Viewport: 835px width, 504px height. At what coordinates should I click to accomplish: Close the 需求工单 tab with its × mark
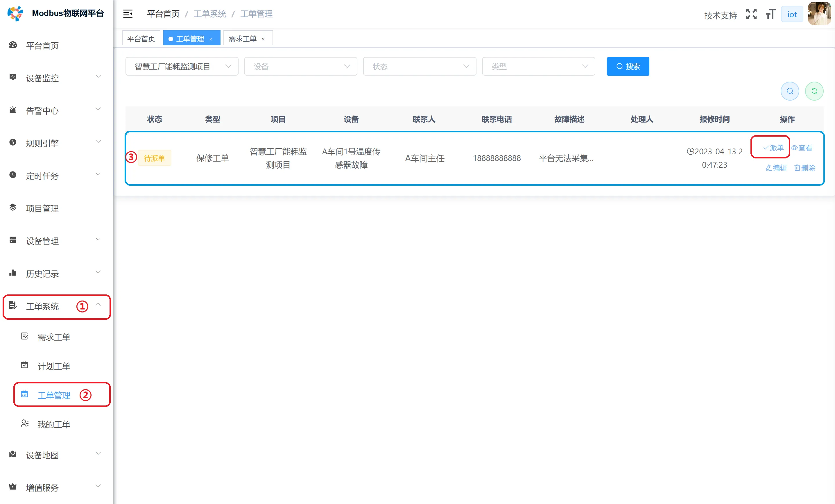pos(263,39)
